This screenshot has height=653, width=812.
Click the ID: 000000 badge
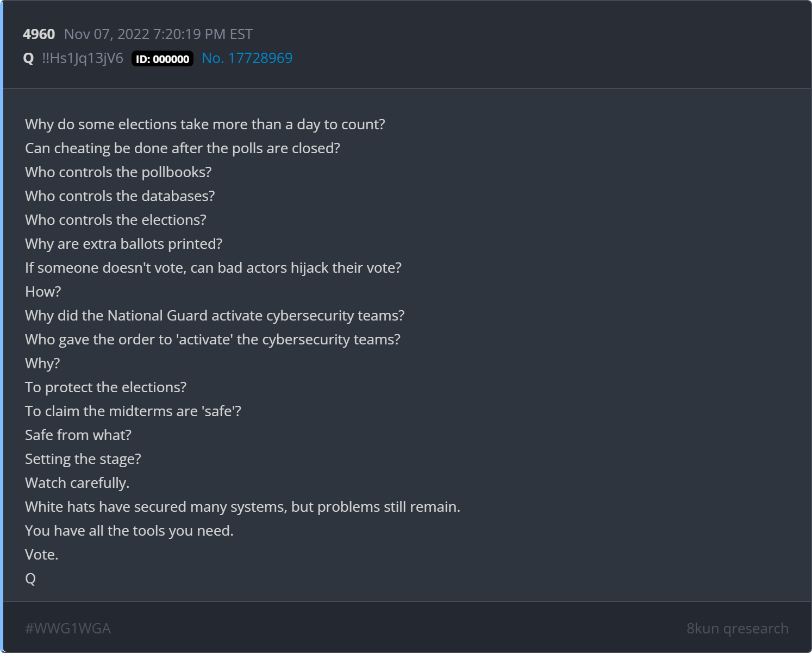pos(163,59)
